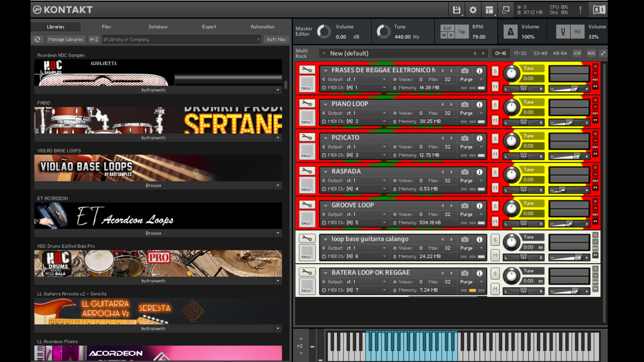This screenshot has width=644, height=362.
Task: Click Tune knob on PIZICATO
Action: point(512,141)
